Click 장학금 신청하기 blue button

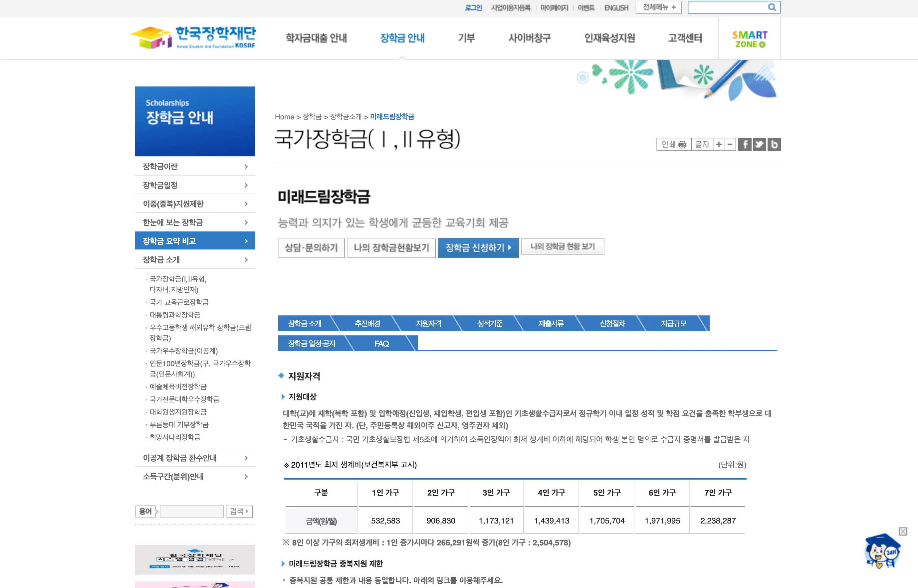478,248
